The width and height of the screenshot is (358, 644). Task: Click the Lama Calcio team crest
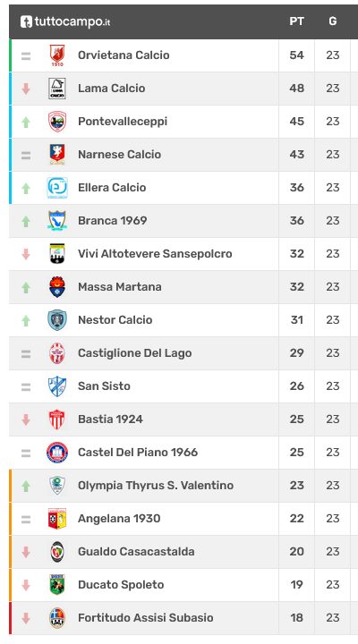(57, 89)
